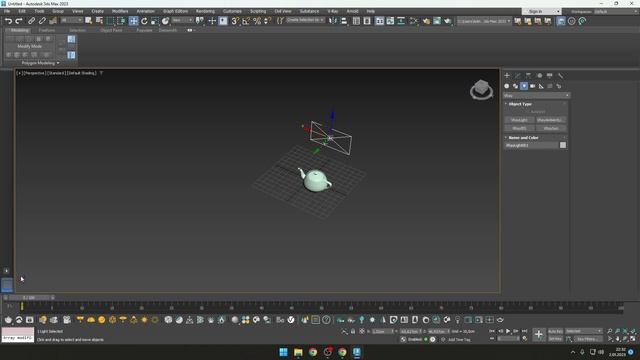Open the Animation menu
This screenshot has height=360, width=640.
pyautogui.click(x=145, y=11)
